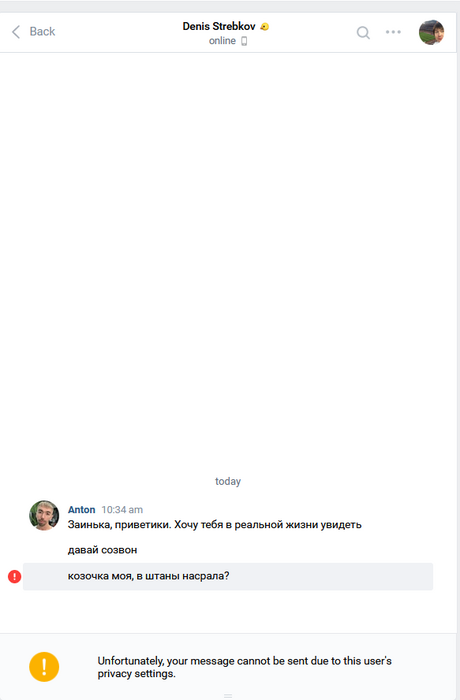Click the "today" date separator
This screenshot has width=460, height=700.
(228, 481)
